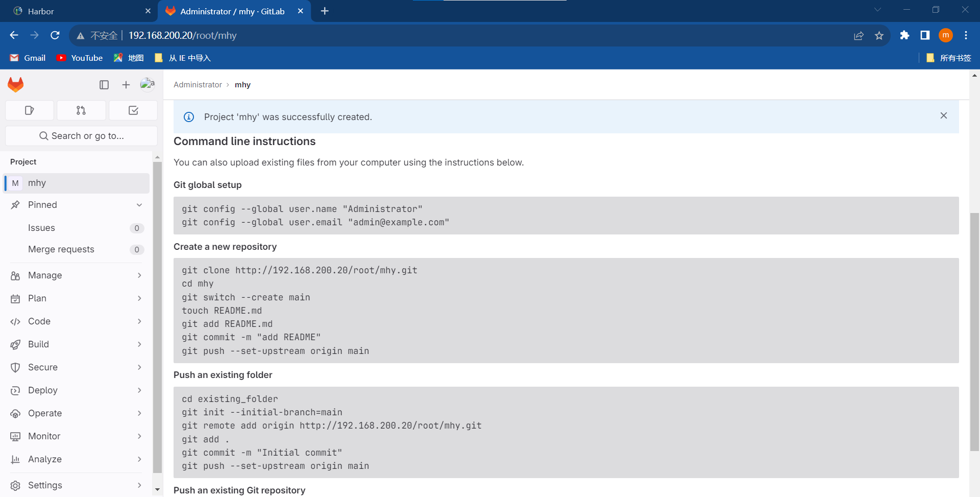980x497 pixels.
Task: Expand the Manage section chevron
Action: [139, 275]
